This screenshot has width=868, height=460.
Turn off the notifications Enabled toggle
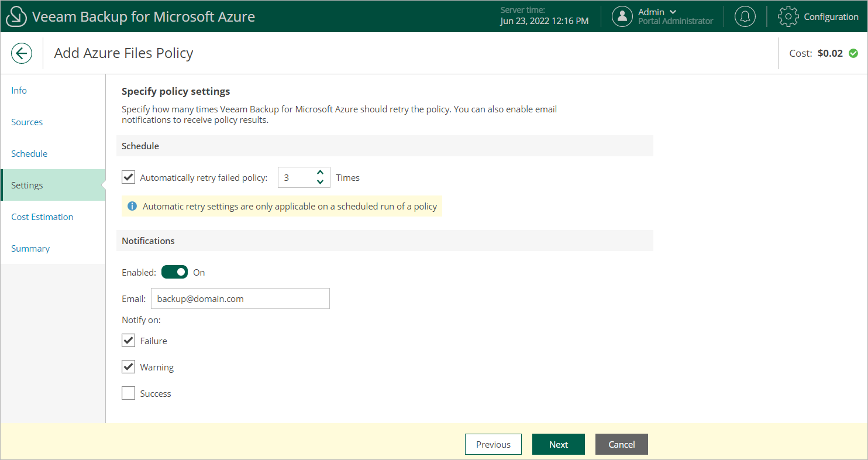pos(174,272)
